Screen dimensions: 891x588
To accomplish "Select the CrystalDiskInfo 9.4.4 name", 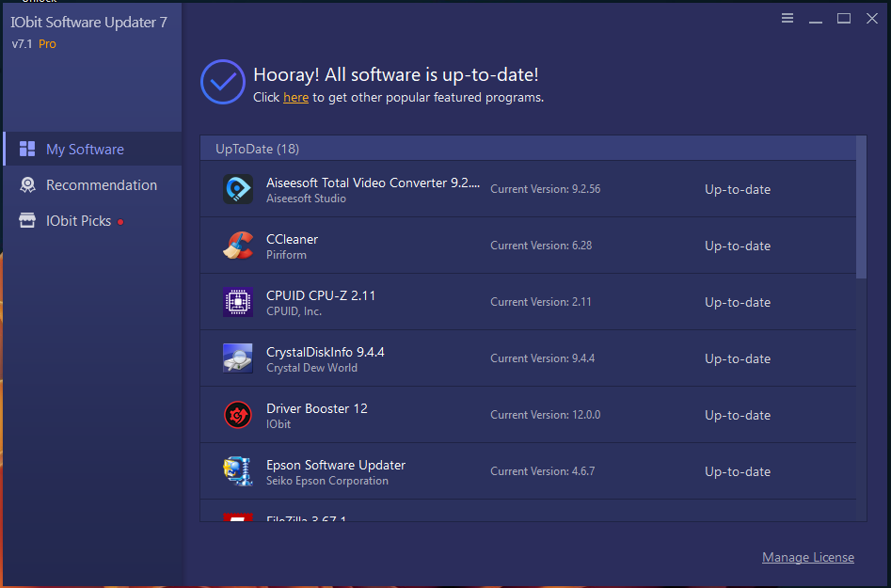I will pyautogui.click(x=325, y=352).
